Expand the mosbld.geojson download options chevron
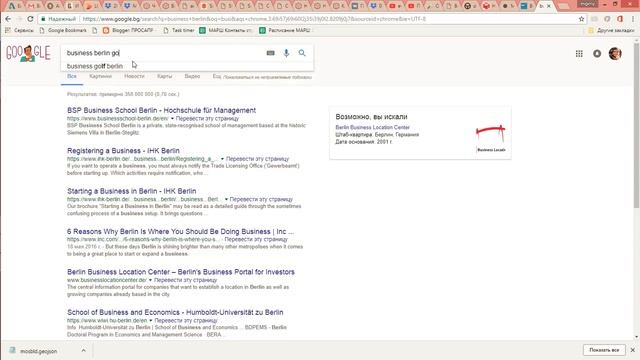The width and height of the screenshot is (640, 360). tap(83, 351)
